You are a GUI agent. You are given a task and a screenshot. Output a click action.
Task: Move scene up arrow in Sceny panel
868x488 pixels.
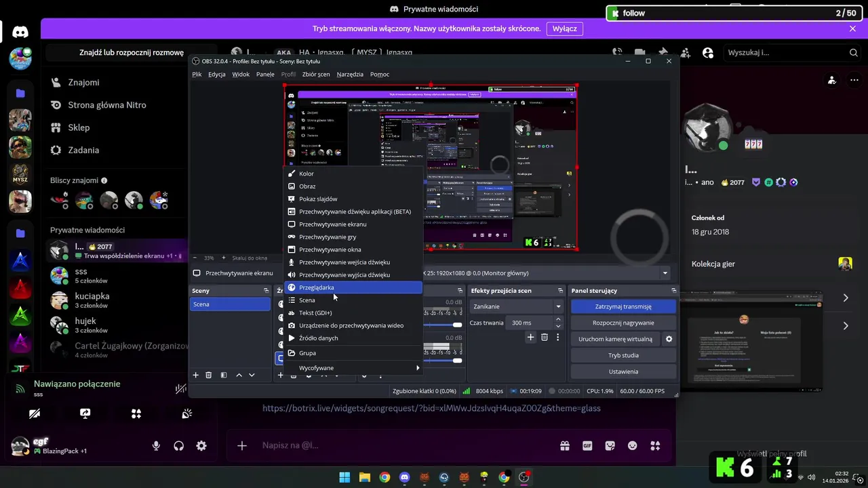point(239,375)
